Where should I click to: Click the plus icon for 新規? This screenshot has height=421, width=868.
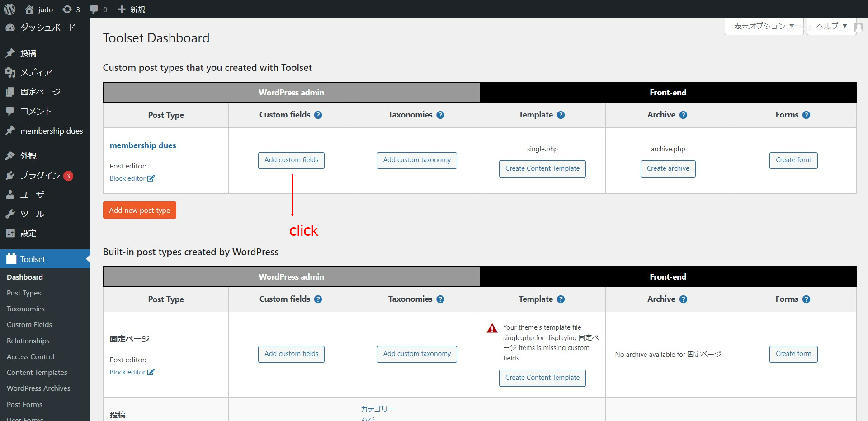point(121,9)
